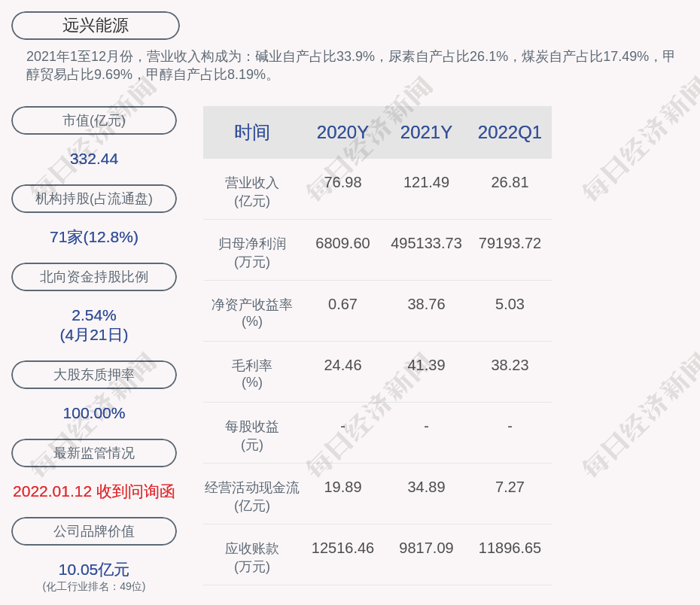Click the 2021Y column header

pyautogui.click(x=426, y=132)
